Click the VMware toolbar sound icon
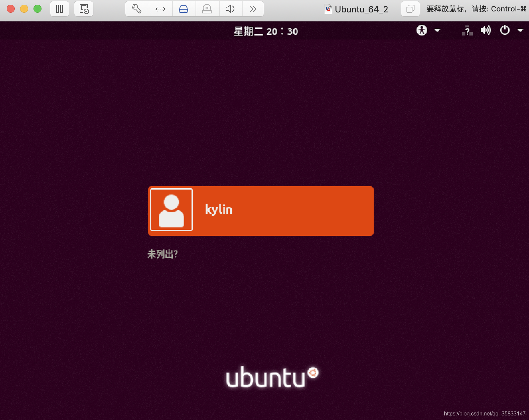529x420 pixels. (x=231, y=9)
